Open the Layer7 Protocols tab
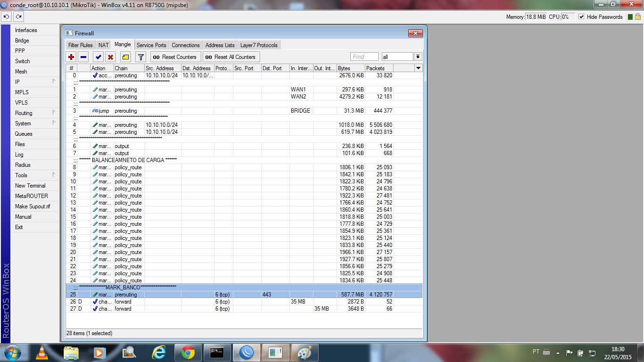Viewport: 644px width, 362px height. (x=259, y=45)
